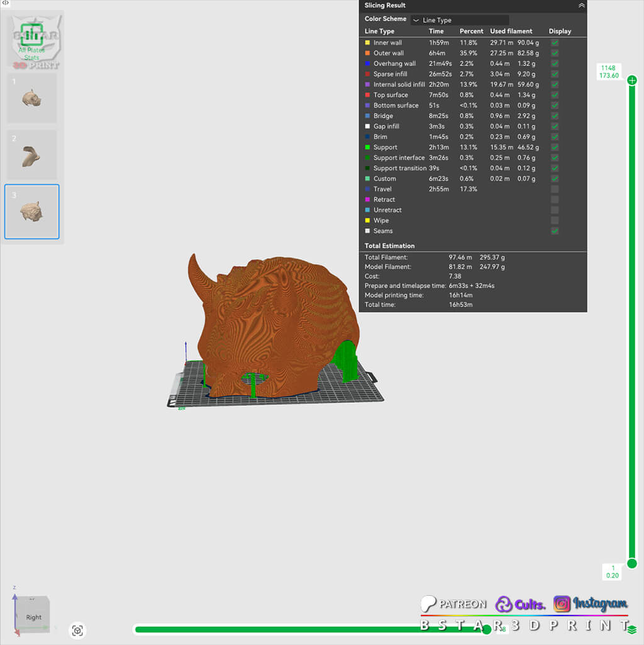Disable the Support display checkbox

point(555,147)
